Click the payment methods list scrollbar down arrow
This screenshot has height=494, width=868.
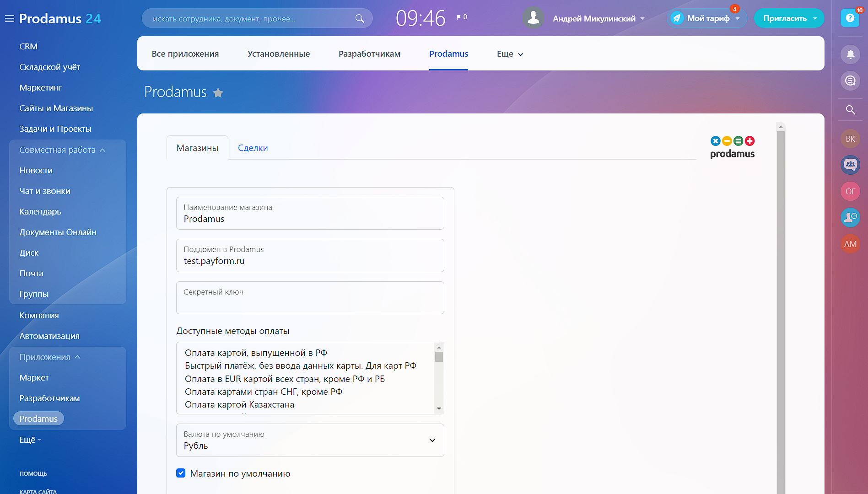pyautogui.click(x=439, y=408)
